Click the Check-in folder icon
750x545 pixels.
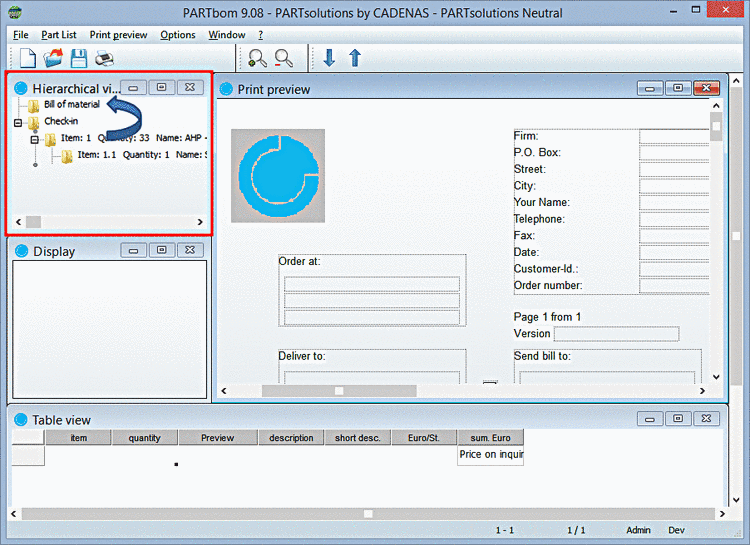[33, 122]
